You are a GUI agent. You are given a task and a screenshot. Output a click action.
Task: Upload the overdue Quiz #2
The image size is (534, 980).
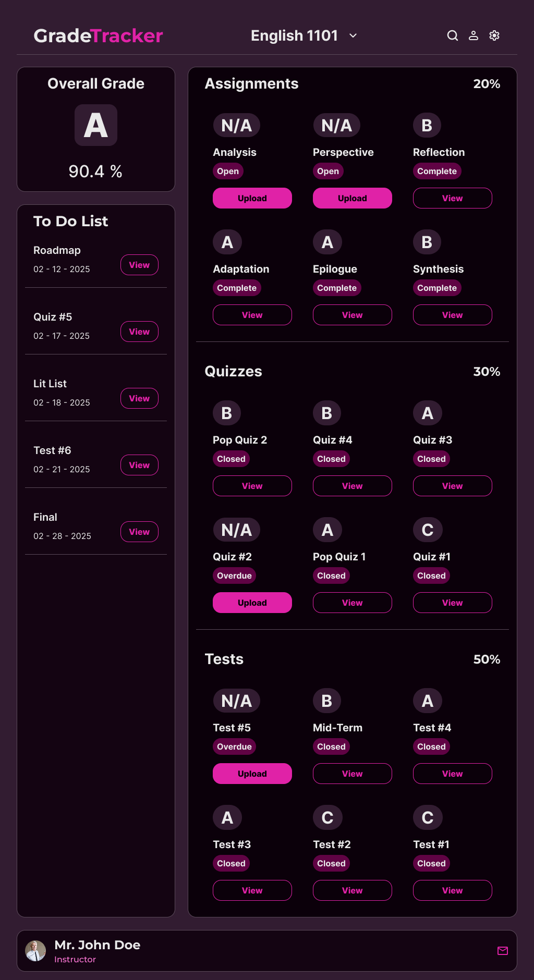coord(252,603)
